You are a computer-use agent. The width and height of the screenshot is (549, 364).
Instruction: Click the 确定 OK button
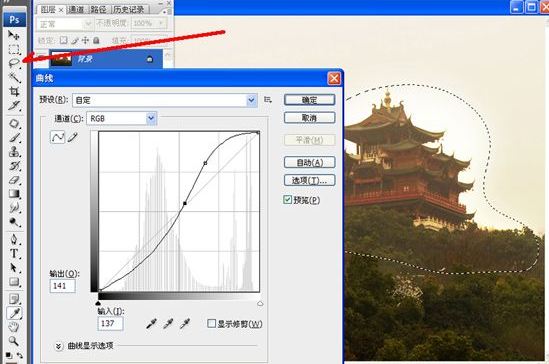coord(310,100)
